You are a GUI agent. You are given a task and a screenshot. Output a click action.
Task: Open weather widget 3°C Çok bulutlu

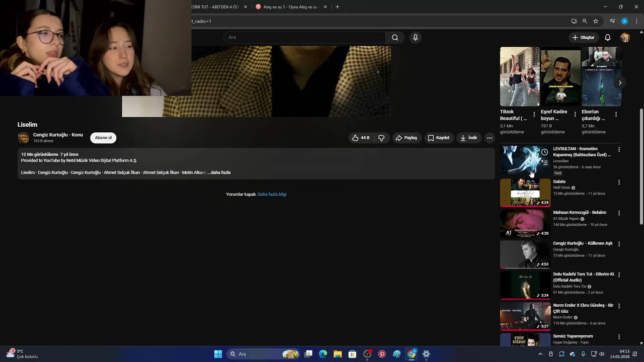click(x=23, y=354)
